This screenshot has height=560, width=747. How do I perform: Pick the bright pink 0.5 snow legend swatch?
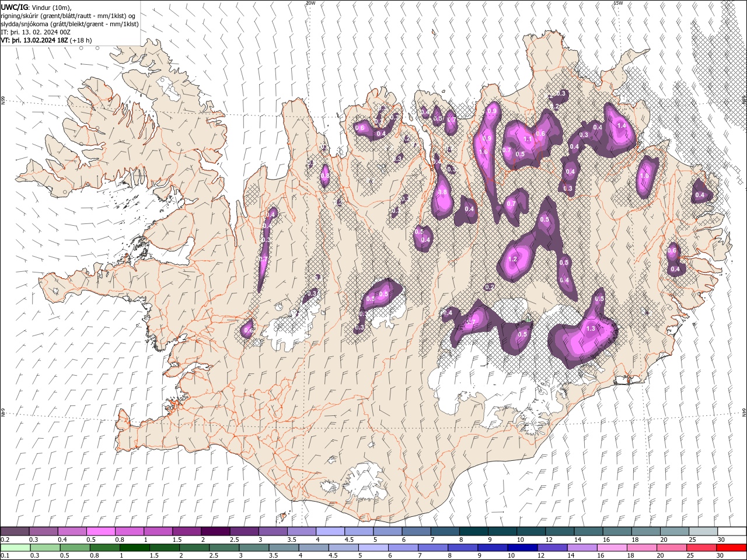100,531
